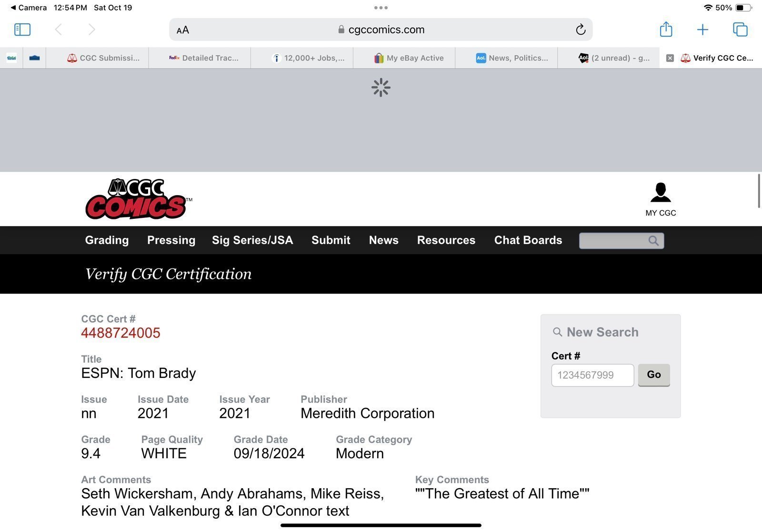
Task: Click the site search magnifier icon
Action: pos(654,241)
